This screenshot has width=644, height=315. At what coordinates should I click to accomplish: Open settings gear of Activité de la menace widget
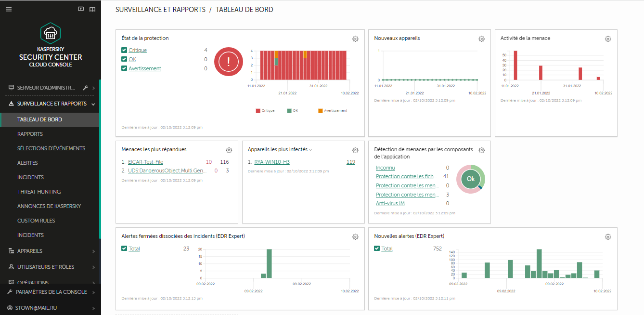(608, 39)
